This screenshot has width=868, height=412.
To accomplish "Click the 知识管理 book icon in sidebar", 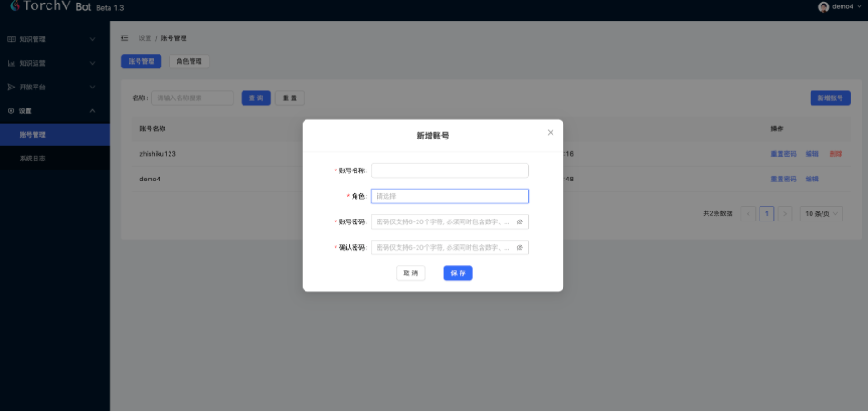I will (x=11, y=39).
